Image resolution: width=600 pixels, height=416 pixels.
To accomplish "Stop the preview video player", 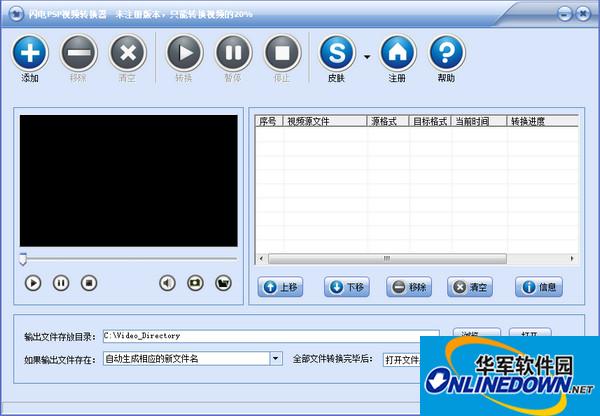I will coord(89,283).
